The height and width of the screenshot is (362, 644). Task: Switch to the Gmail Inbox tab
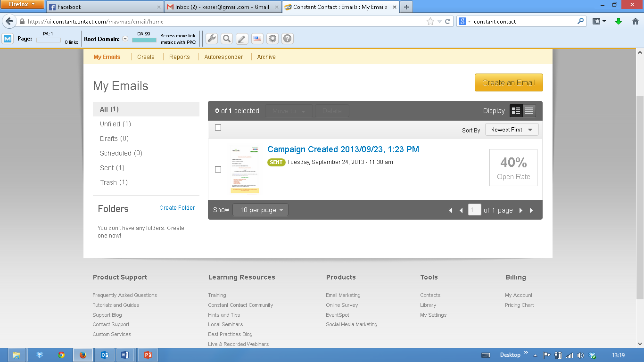tap(223, 7)
